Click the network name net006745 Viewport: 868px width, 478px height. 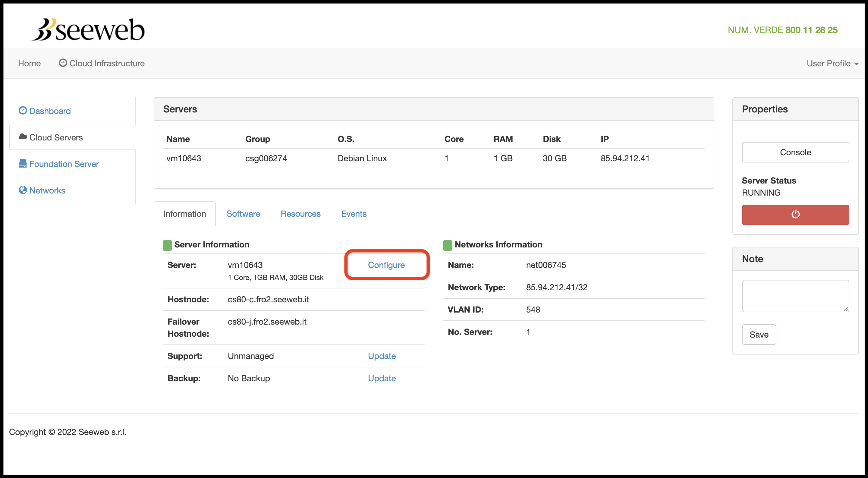(x=546, y=265)
